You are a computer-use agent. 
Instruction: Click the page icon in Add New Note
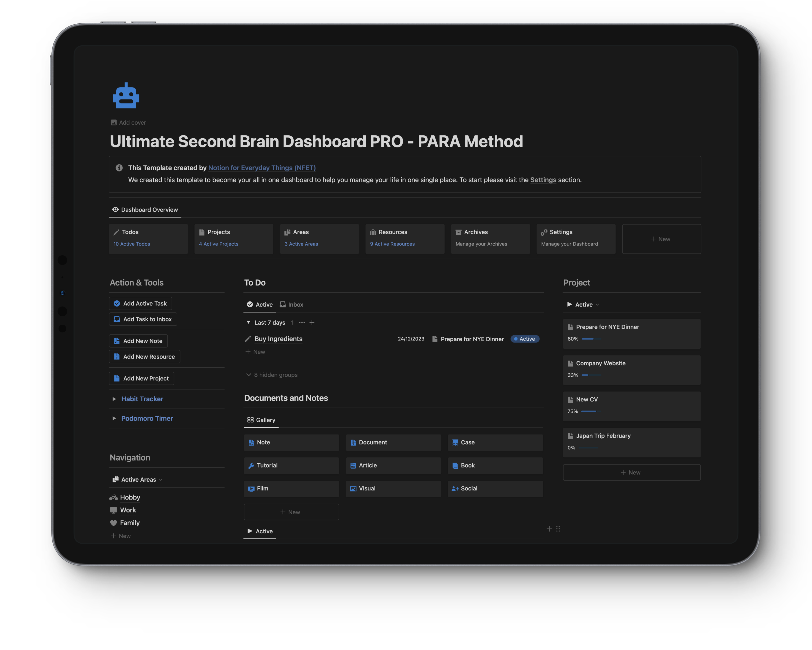click(x=117, y=341)
